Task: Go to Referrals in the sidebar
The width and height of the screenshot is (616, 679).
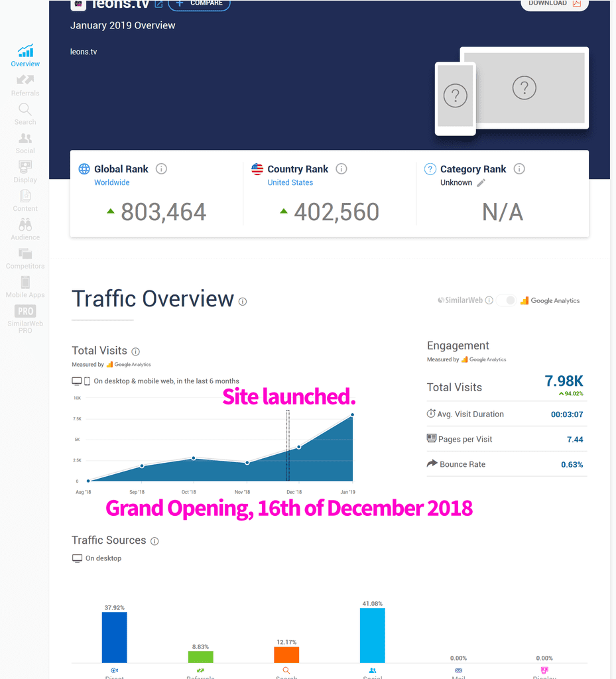Action: click(x=25, y=85)
